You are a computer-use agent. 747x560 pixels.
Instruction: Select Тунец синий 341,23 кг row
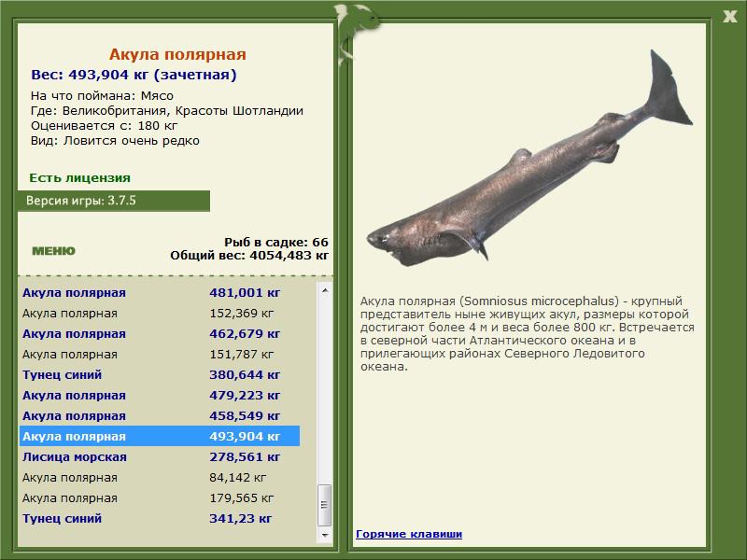tap(160, 518)
